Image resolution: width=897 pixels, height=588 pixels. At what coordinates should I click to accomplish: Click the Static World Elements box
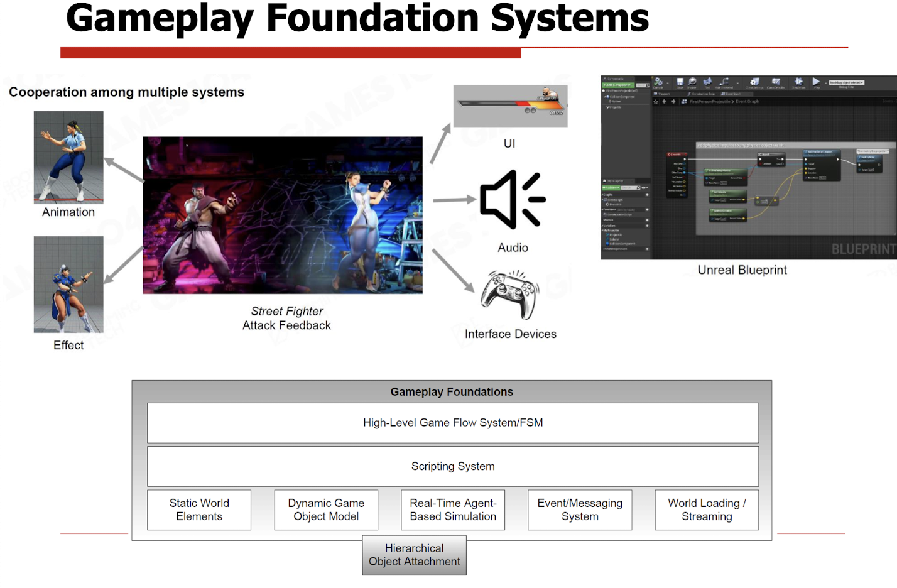pos(199,510)
